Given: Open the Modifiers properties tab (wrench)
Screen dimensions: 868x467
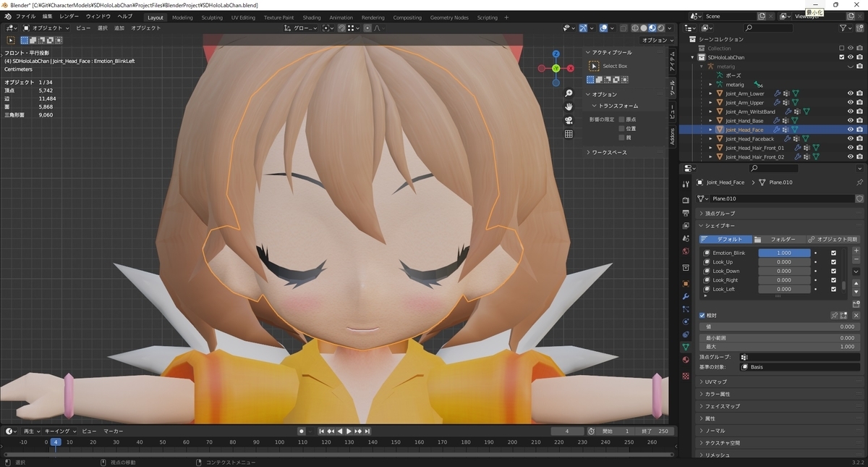Looking at the screenshot, I should tap(686, 296).
